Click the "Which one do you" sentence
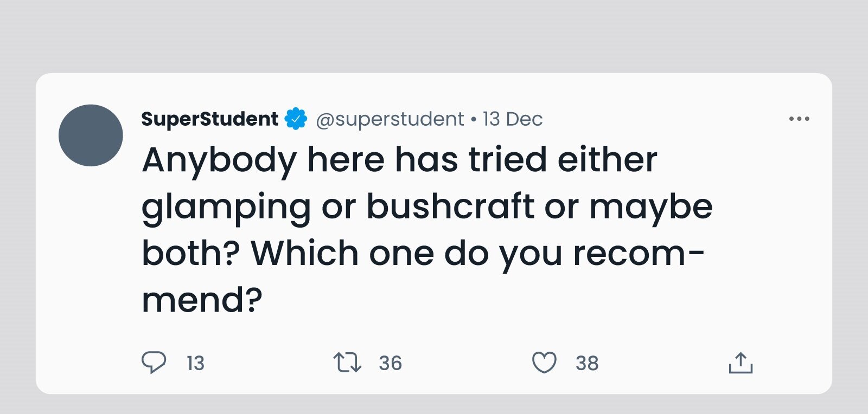The image size is (868, 414). point(407,254)
